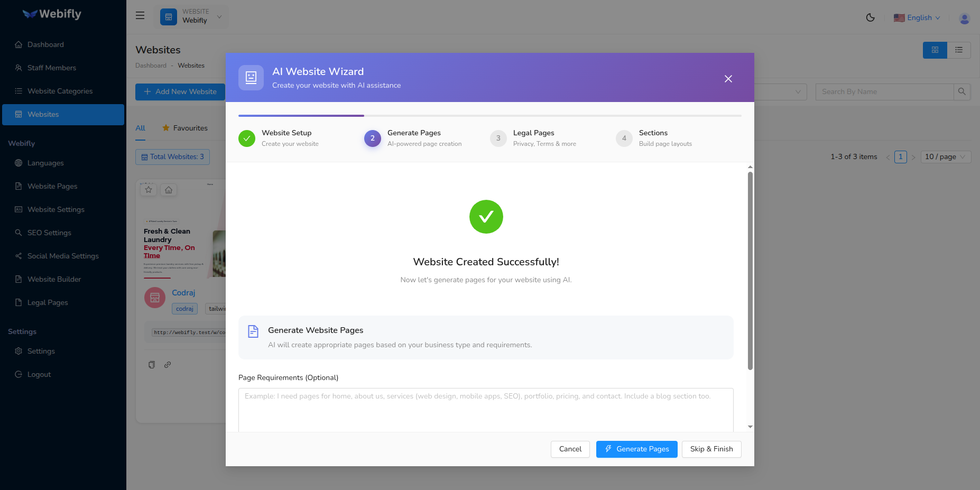Expand the Webifly website selector

[x=219, y=16]
